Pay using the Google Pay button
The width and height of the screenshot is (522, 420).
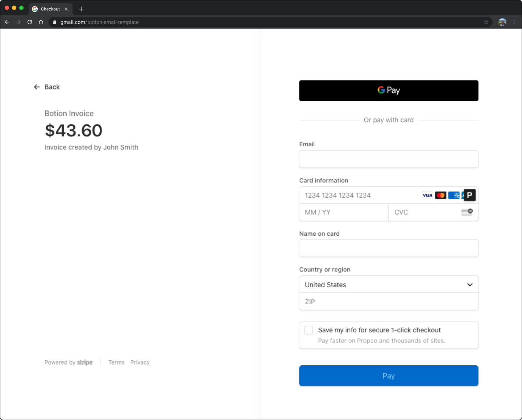pyautogui.click(x=389, y=91)
